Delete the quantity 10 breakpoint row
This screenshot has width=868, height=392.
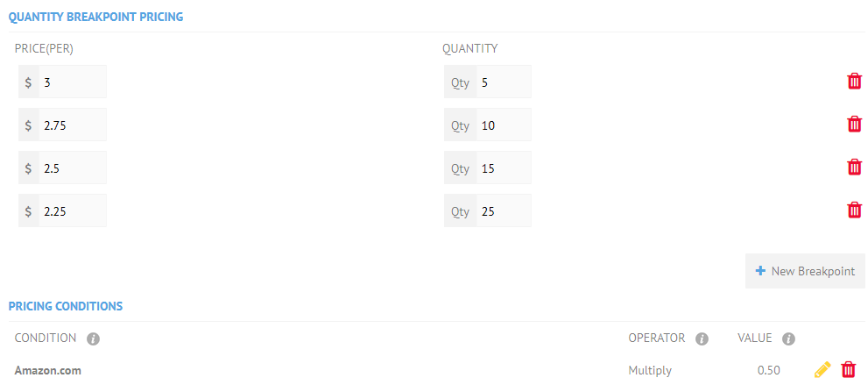(854, 125)
